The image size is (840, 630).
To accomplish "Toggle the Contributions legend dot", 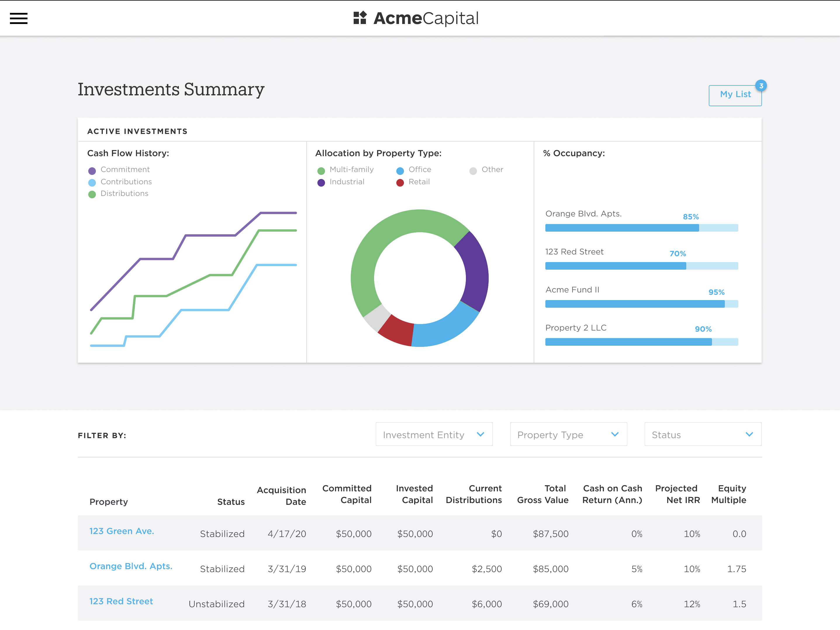I will pos(92,183).
